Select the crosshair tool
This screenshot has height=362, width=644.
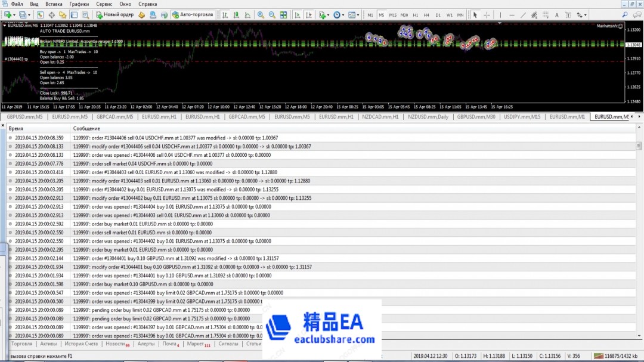tap(487, 15)
